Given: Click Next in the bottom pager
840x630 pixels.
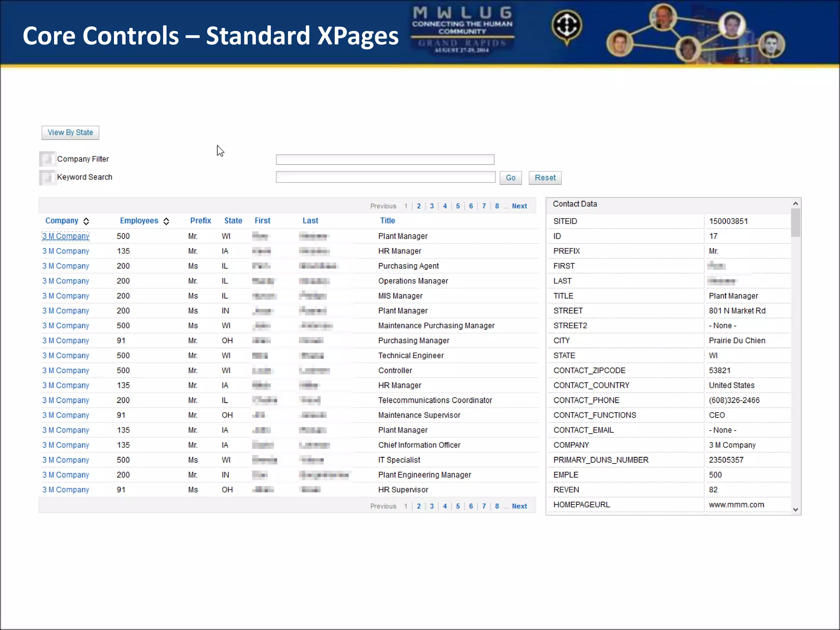Looking at the screenshot, I should 519,506.
